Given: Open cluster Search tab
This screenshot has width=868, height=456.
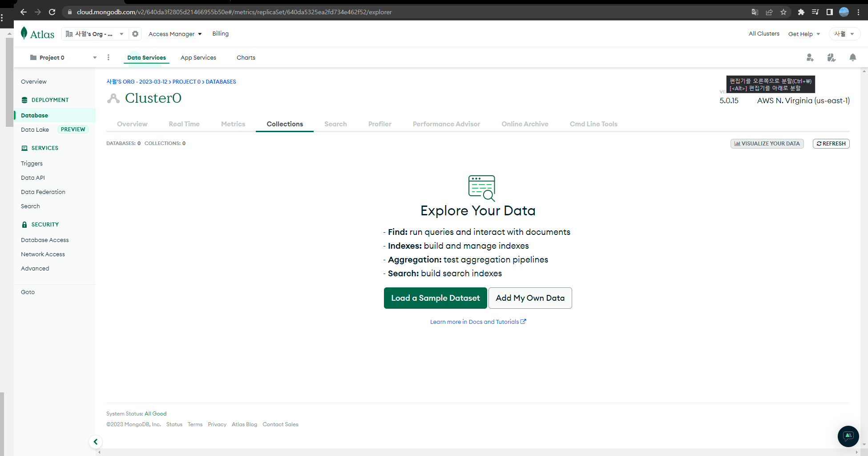Looking at the screenshot, I should point(335,124).
